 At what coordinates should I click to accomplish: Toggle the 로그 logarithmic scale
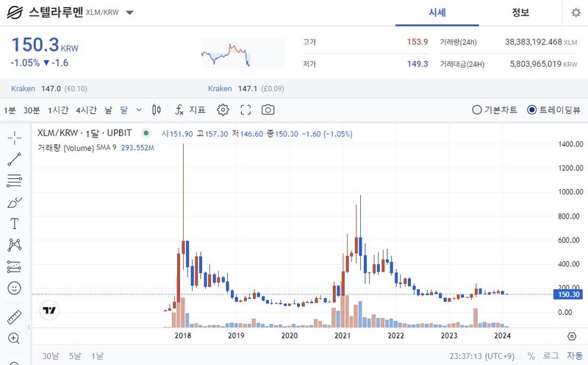click(x=551, y=356)
